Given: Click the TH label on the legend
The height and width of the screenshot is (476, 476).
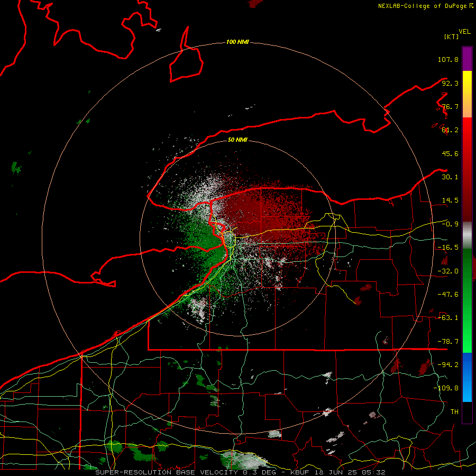Looking at the screenshot, I should tap(454, 412).
